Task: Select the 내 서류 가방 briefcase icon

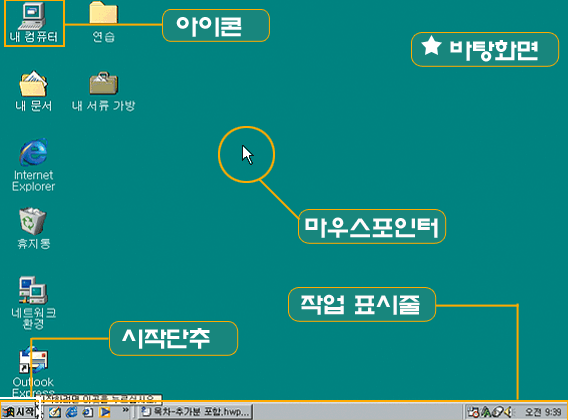Action: (104, 91)
